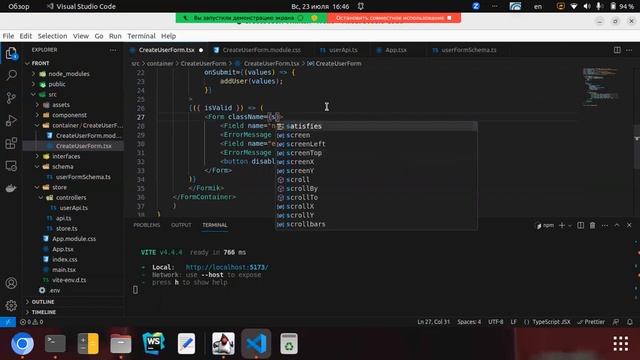Expand the TIMELINE section

pyautogui.click(x=44, y=312)
